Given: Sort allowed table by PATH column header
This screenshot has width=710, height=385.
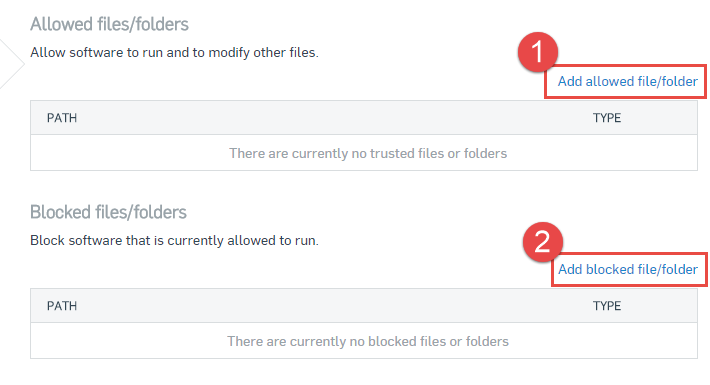Looking at the screenshot, I should pyautogui.click(x=62, y=118).
